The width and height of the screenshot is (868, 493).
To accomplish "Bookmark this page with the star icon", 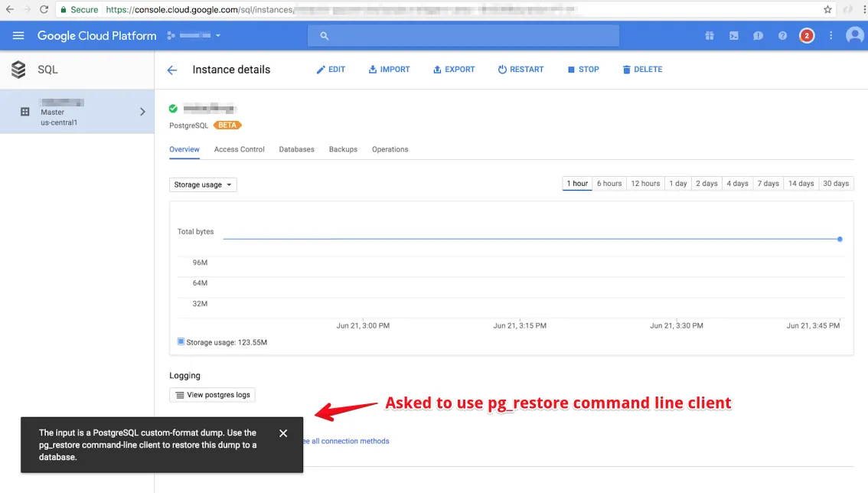I will point(827,9).
